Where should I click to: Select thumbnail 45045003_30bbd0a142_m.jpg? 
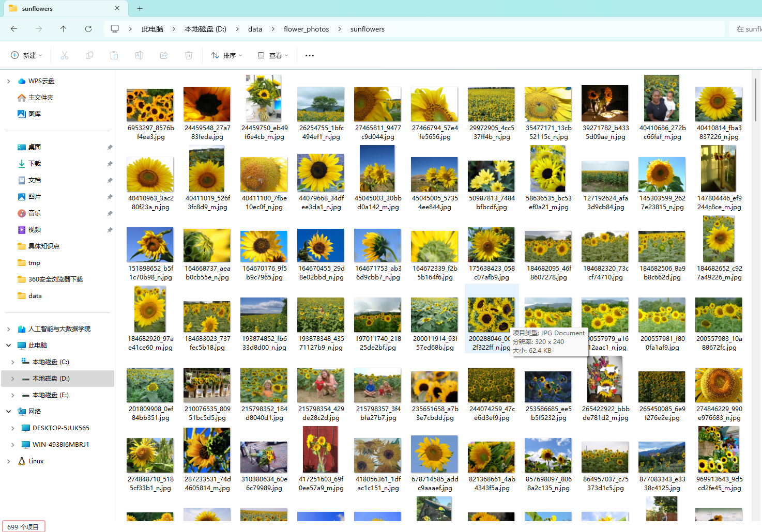377,168
